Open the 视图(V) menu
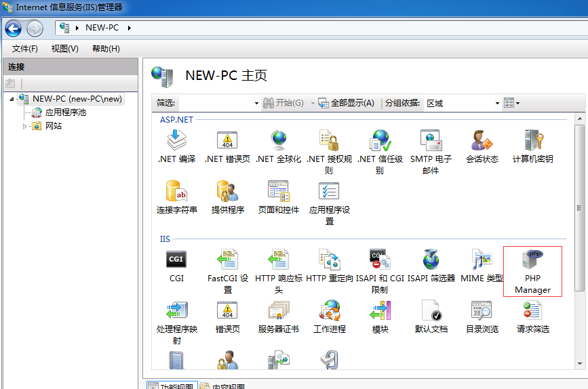This screenshot has height=389, width=588. (x=65, y=49)
